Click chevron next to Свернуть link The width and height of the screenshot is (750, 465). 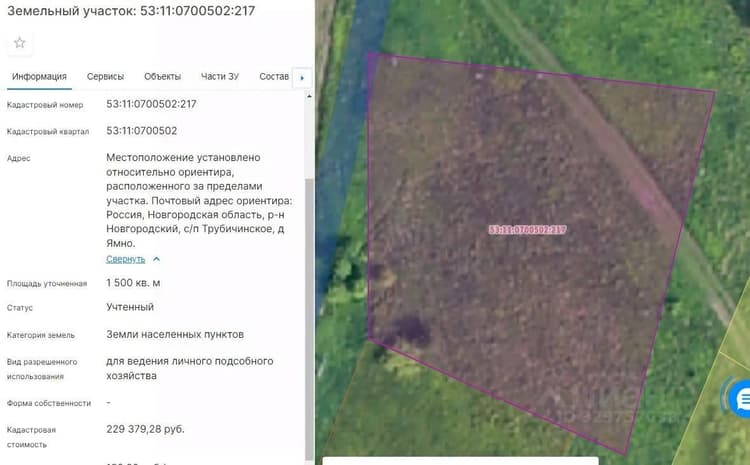click(156, 259)
